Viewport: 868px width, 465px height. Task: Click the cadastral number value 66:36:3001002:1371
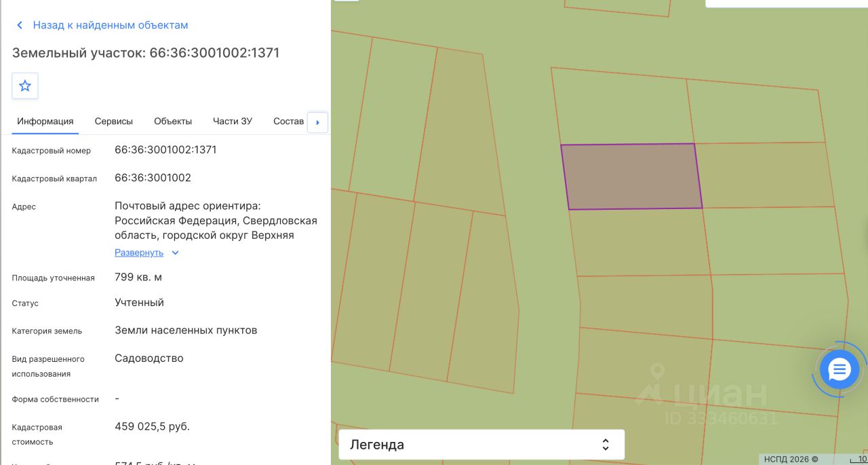(x=165, y=150)
